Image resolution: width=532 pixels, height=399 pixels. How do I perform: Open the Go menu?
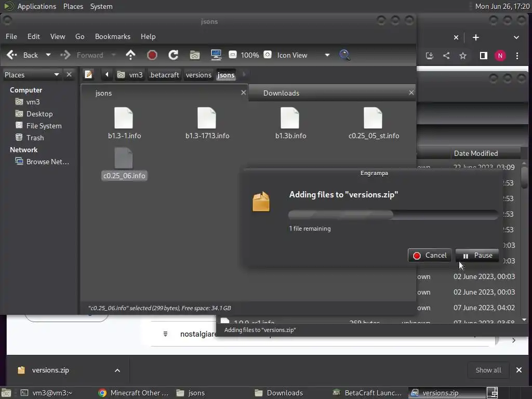(x=79, y=36)
